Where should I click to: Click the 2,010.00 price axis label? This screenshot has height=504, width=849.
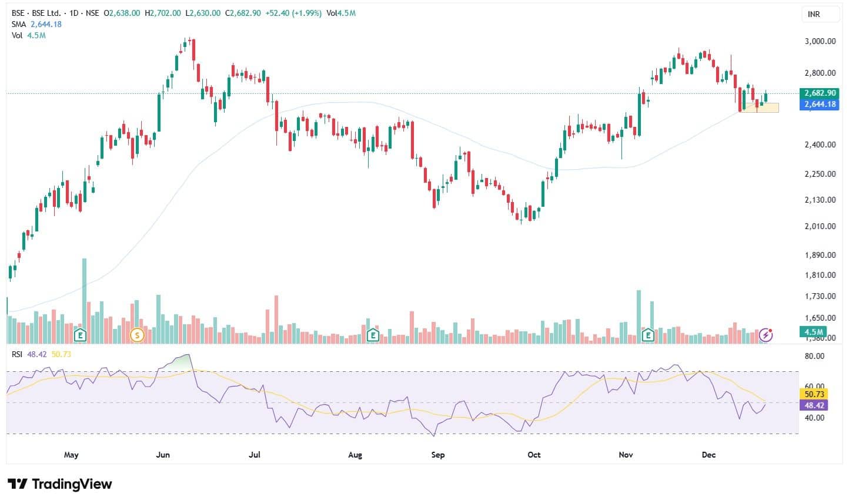tap(820, 226)
